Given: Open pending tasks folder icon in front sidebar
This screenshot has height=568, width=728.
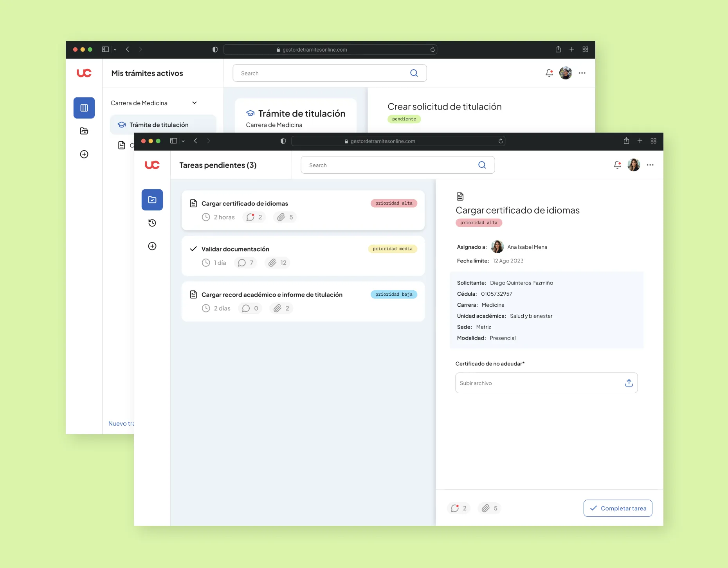Looking at the screenshot, I should click(x=152, y=200).
